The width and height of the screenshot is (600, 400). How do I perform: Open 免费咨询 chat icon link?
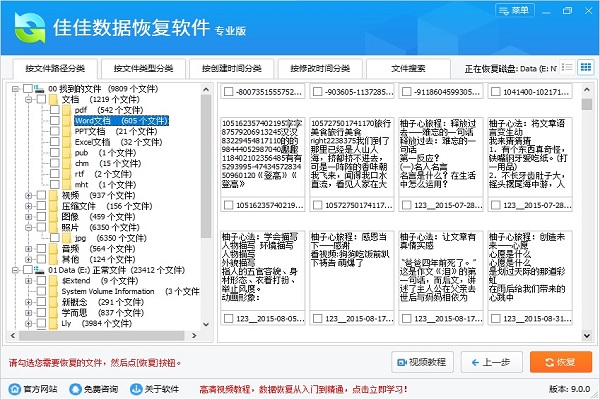tap(75, 389)
